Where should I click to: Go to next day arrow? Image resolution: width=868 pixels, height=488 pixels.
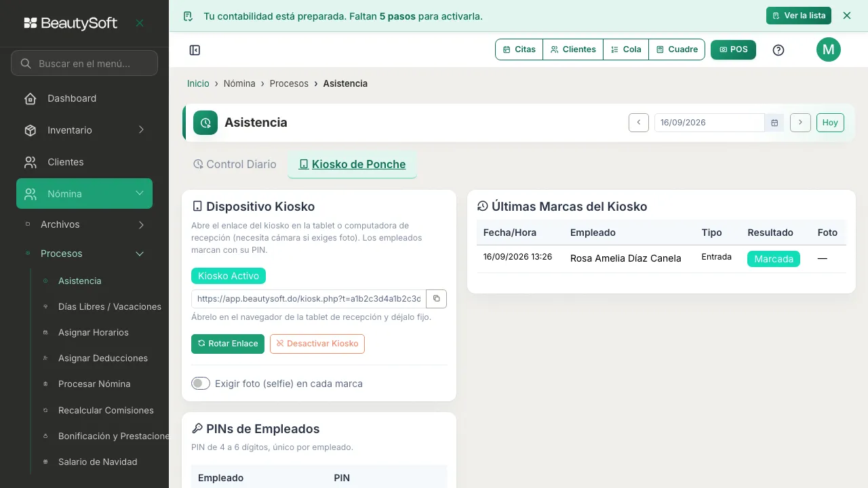tap(800, 123)
